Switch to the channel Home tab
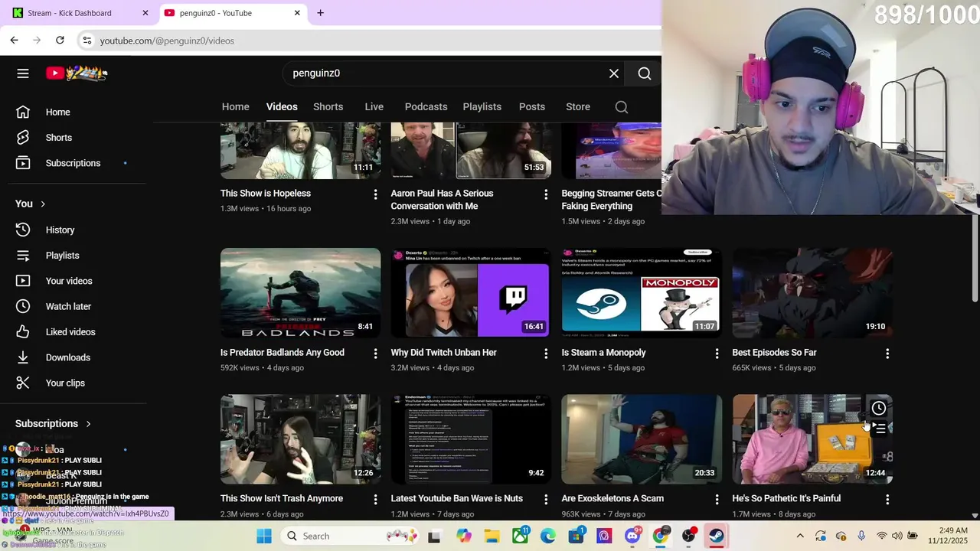Image resolution: width=980 pixels, height=551 pixels. tap(236, 106)
